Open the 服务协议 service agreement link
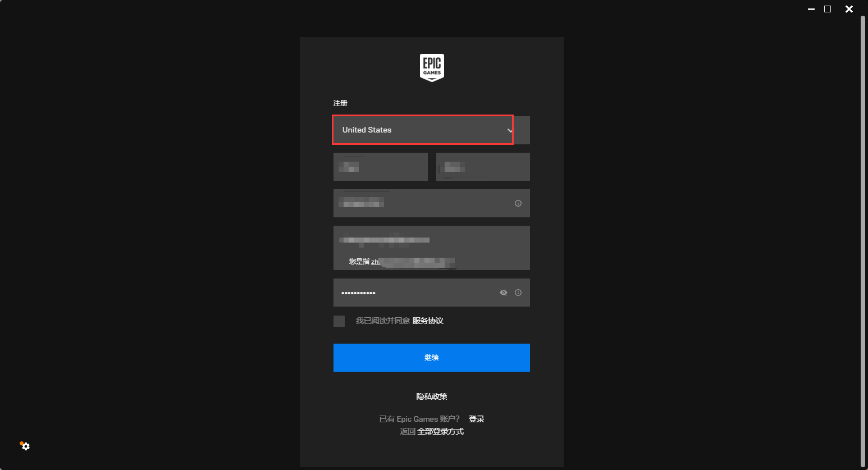Screen dimensions: 868x470 click(x=428, y=321)
